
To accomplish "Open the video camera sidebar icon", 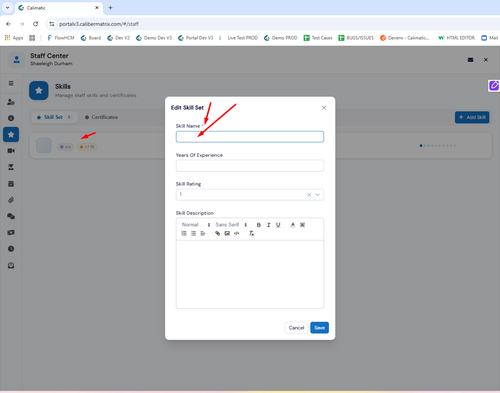I will pos(11,151).
